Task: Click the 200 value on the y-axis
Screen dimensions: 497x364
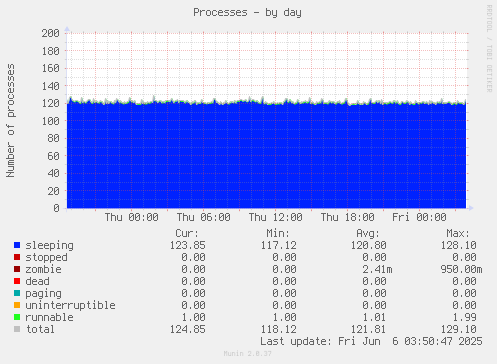Action: (x=50, y=33)
